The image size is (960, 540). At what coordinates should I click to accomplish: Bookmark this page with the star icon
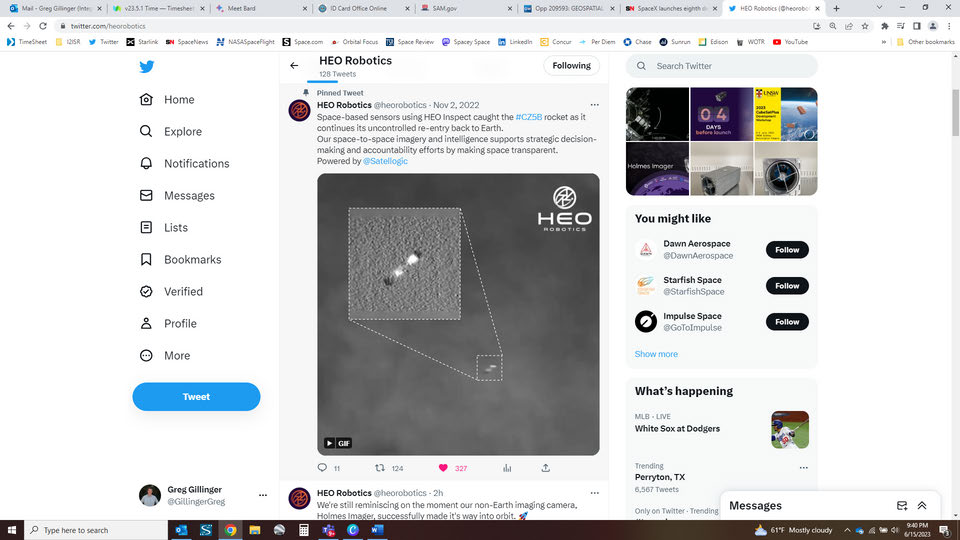click(x=865, y=26)
